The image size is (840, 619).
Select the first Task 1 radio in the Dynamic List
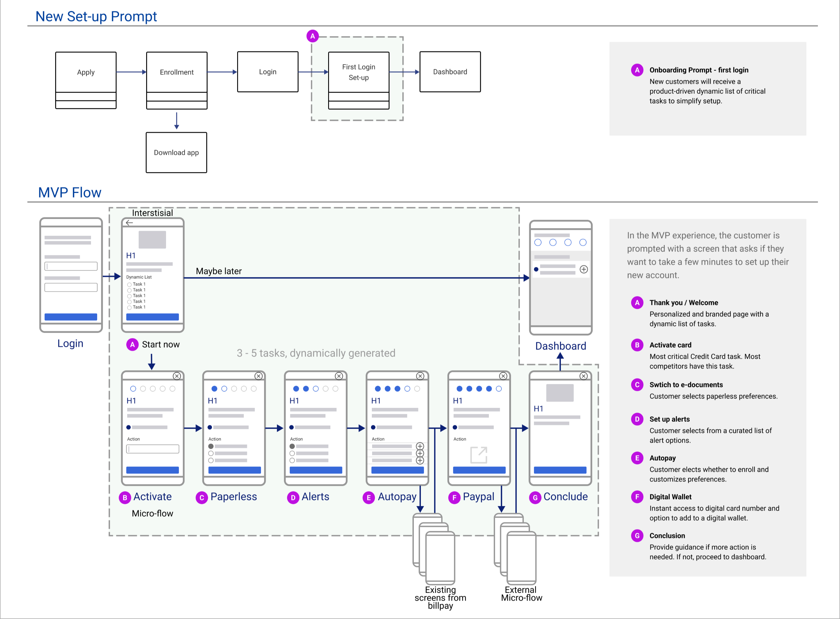click(x=129, y=285)
